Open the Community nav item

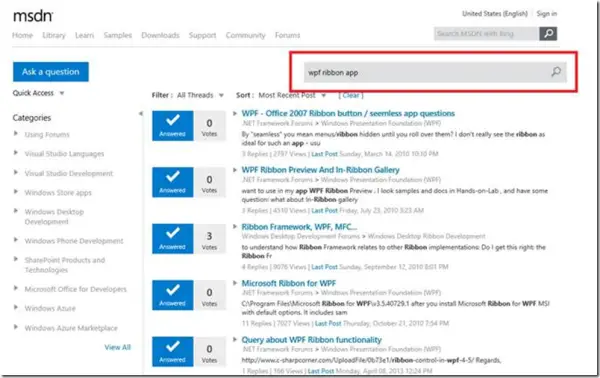245,35
